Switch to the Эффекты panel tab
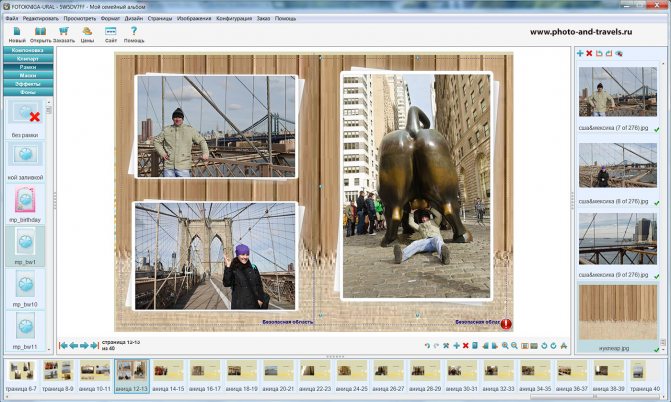The image size is (671, 402). (x=27, y=84)
